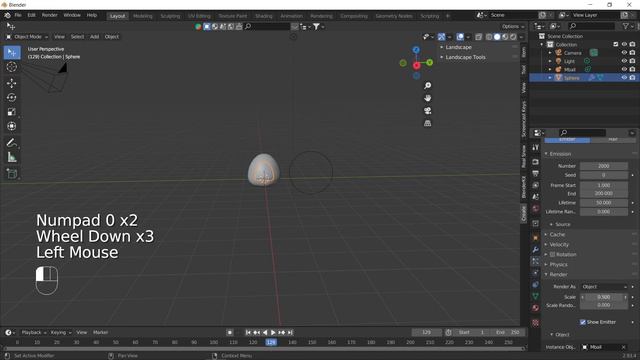The height and width of the screenshot is (360, 640).
Task: Click the green Y axis gizmo circle
Action: (x=429, y=62)
